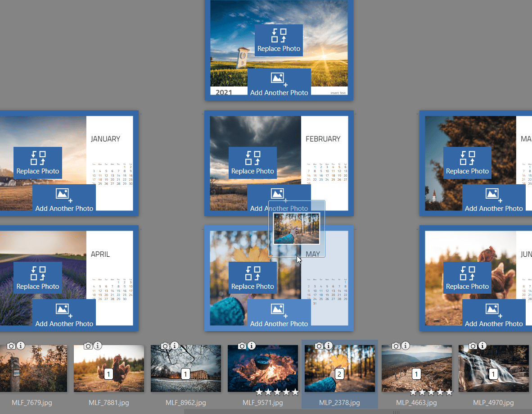Click the MLP_2378.jpg file name label
Screen dimensions: 532x414
340,402
